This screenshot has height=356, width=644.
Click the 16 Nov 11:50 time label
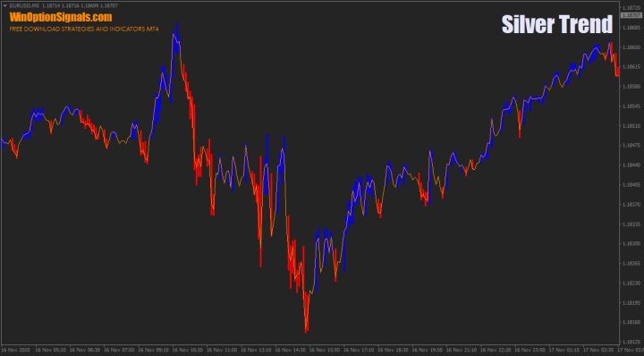click(222, 351)
